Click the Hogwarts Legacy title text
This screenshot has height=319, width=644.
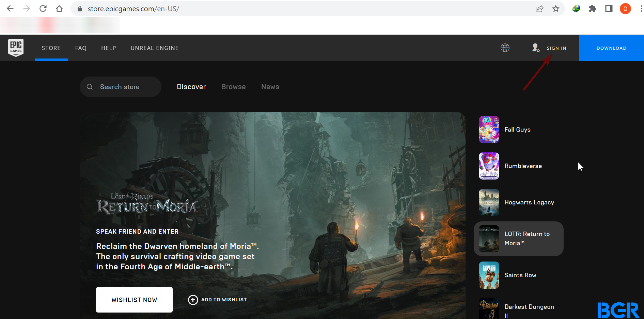[x=529, y=202]
